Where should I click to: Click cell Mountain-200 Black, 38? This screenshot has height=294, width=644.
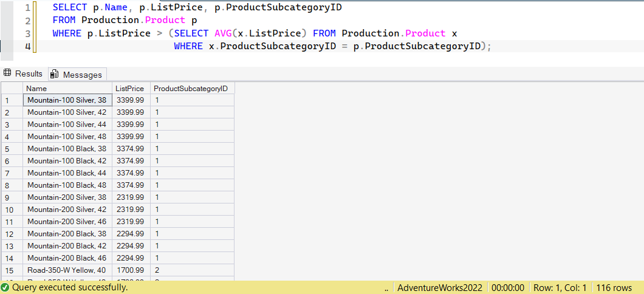68,234
